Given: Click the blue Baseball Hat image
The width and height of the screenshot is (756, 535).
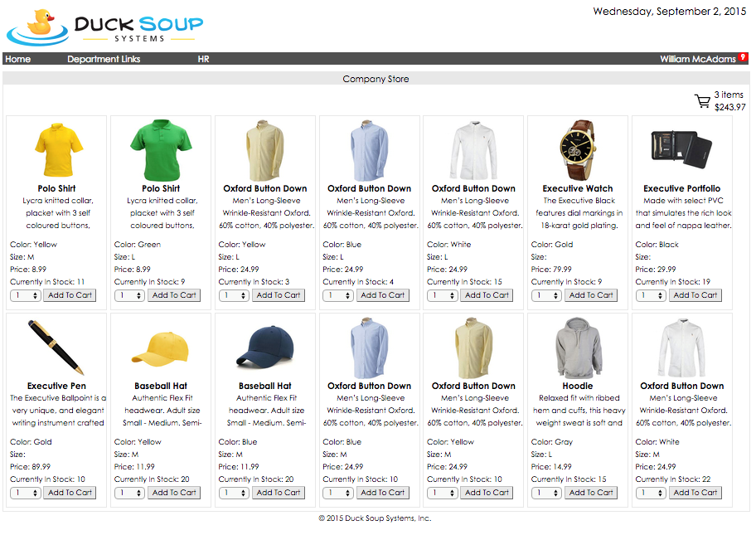Looking at the screenshot, I should point(265,347).
